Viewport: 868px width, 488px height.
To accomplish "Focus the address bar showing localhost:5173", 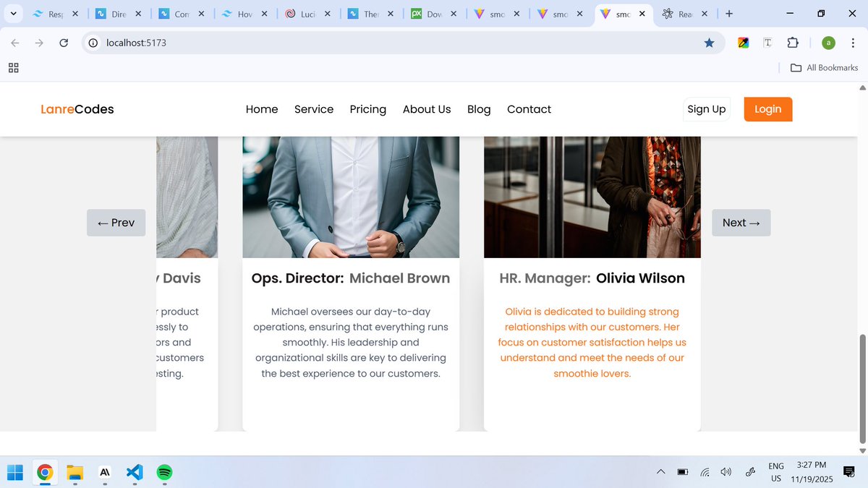I will pos(401,43).
